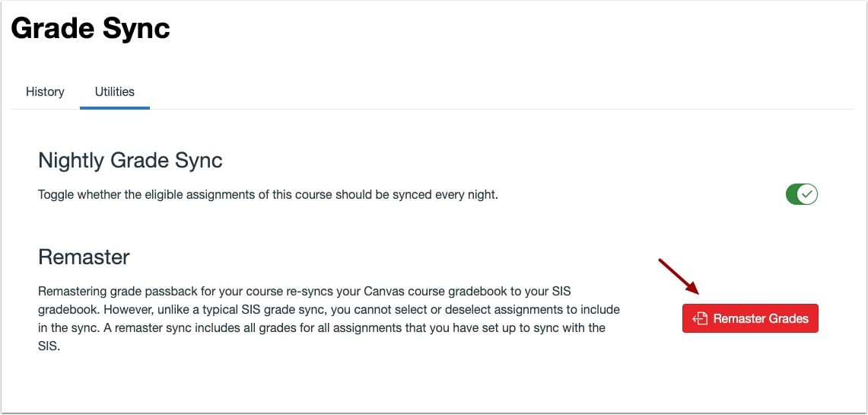Disable the Nightly Grade Sync toggle
Viewport: 868px width, 415px height.
tap(801, 194)
